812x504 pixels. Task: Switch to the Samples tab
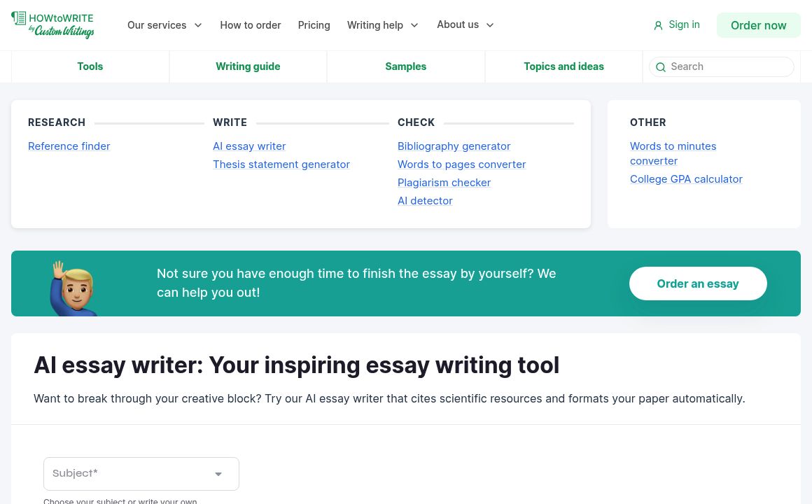pyautogui.click(x=405, y=66)
